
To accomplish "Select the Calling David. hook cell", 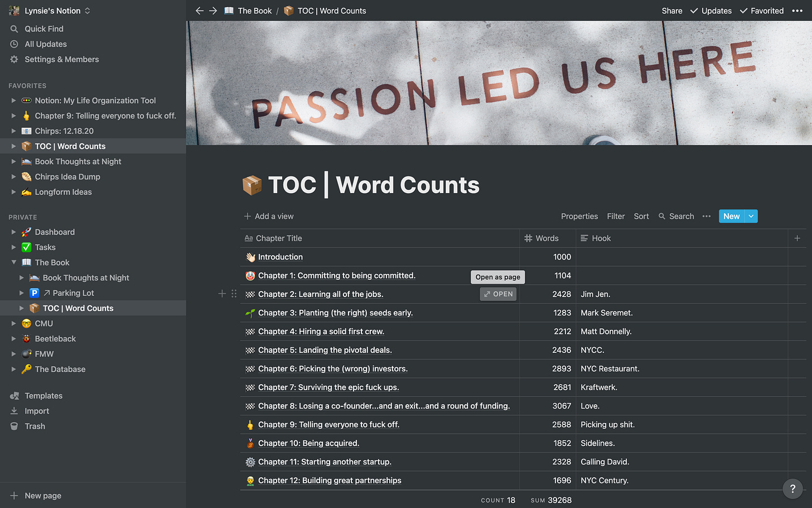I will coord(681,462).
